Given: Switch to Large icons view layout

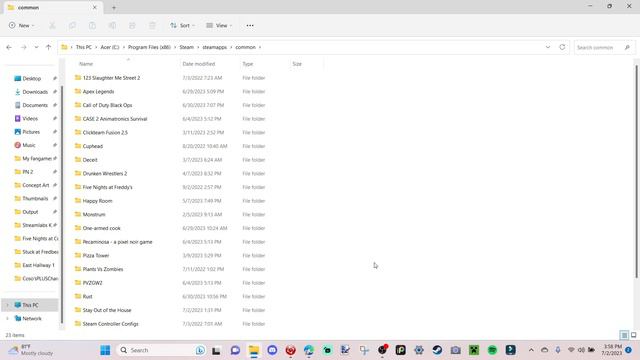Looking at the screenshot, I should pos(633,335).
